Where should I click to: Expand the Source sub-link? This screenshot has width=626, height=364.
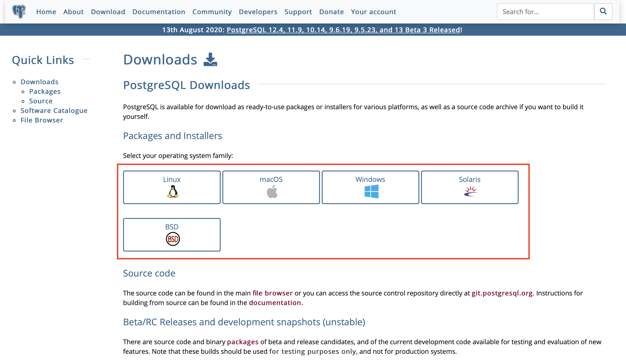point(41,101)
